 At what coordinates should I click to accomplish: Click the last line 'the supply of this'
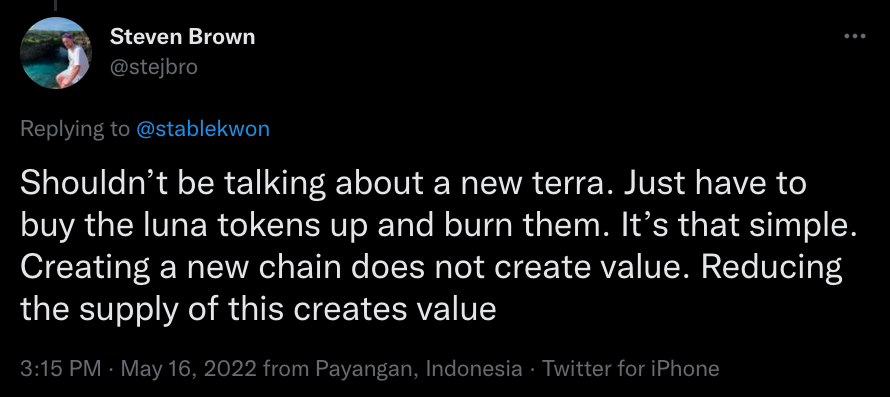pos(258,310)
